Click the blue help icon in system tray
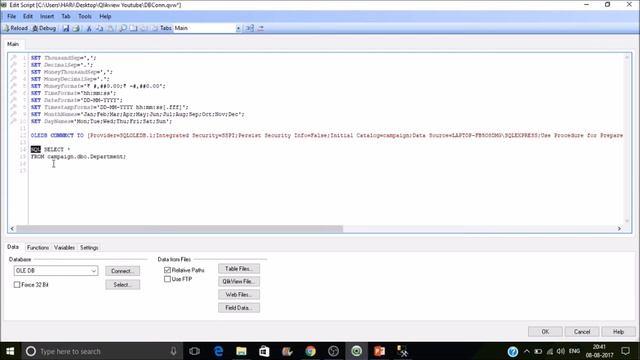Image resolution: width=640 pixels, height=360 pixels. 513,351
